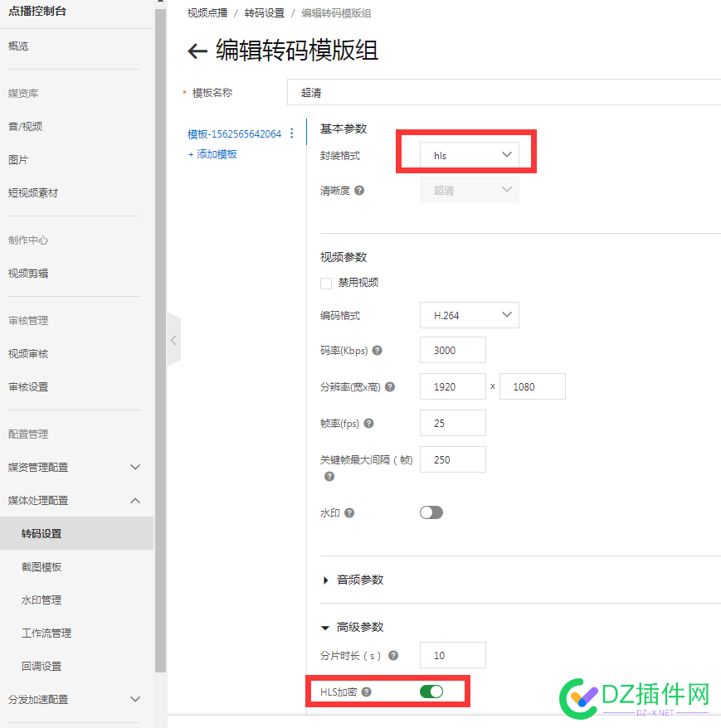Click the 关键帧最大间隔 field showing 250

(453, 459)
